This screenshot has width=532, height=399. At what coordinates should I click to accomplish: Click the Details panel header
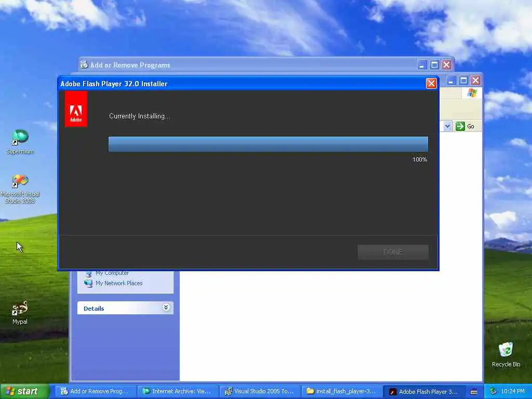click(125, 308)
